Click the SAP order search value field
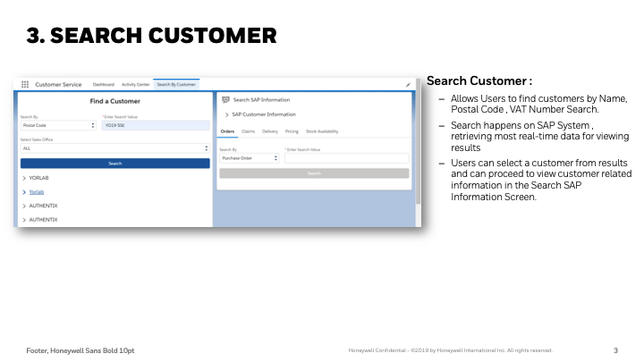The width and height of the screenshot is (644, 362). [x=346, y=158]
